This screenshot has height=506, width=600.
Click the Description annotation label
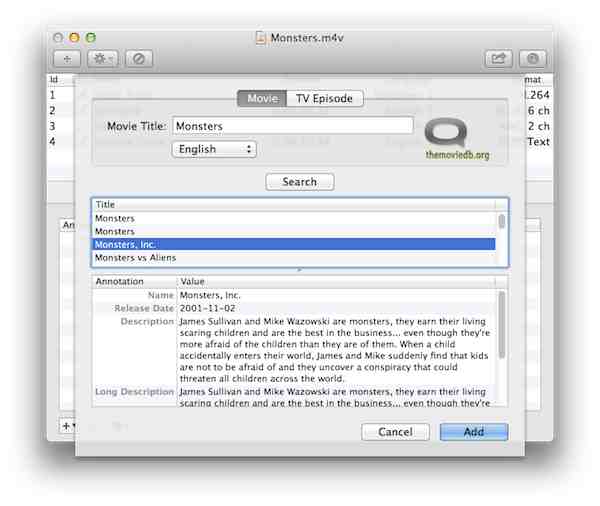coord(147,321)
